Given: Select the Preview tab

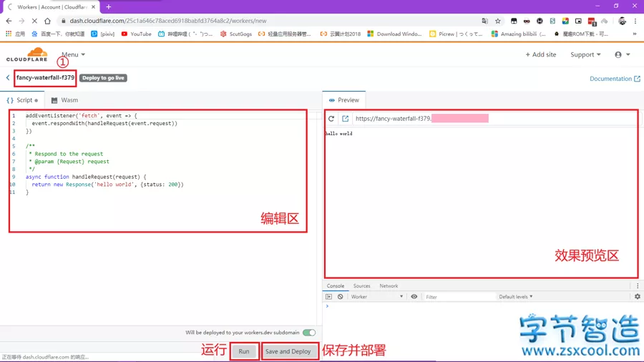Looking at the screenshot, I should (x=344, y=100).
